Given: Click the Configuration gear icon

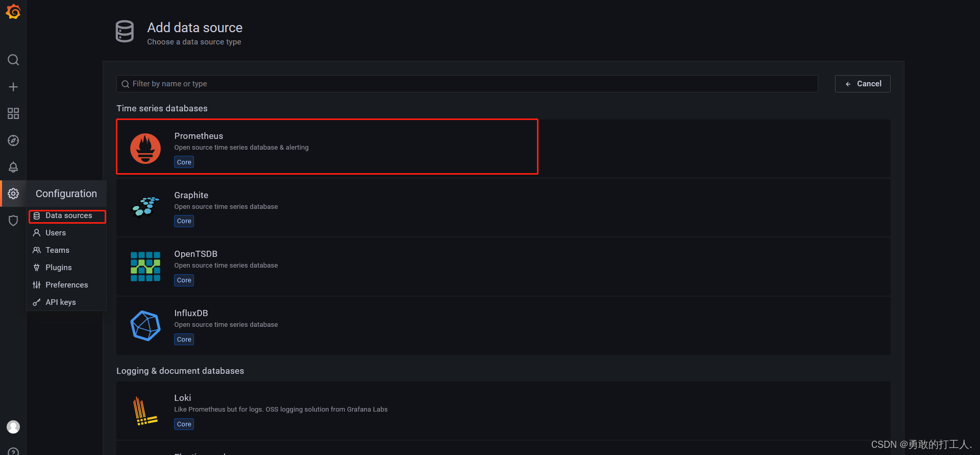Looking at the screenshot, I should click(x=13, y=194).
